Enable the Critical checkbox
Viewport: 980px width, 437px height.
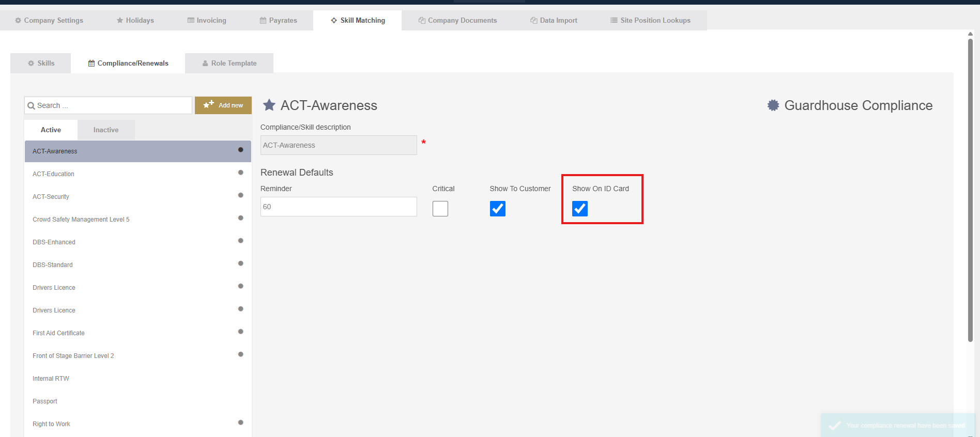coord(440,209)
